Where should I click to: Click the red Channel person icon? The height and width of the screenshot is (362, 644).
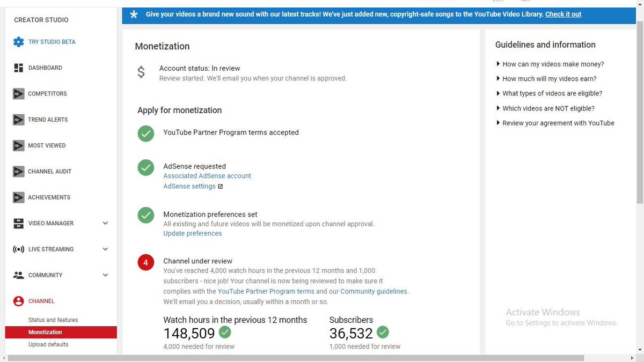[19, 301]
